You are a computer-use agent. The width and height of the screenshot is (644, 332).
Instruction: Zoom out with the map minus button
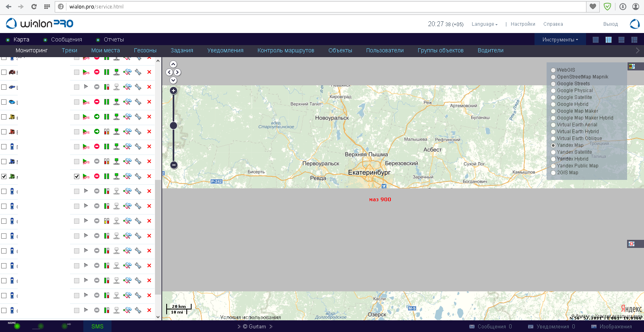point(173,165)
